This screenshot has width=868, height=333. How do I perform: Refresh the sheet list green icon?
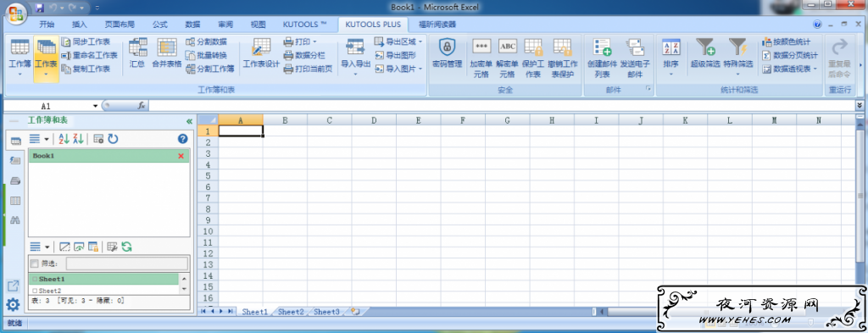click(x=127, y=247)
